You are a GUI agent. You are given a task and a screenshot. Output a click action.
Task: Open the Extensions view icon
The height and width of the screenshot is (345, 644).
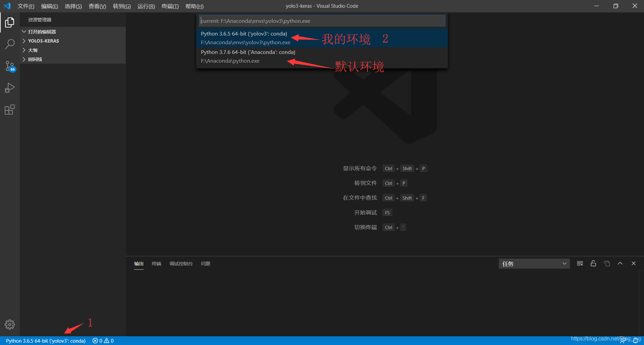click(10, 110)
